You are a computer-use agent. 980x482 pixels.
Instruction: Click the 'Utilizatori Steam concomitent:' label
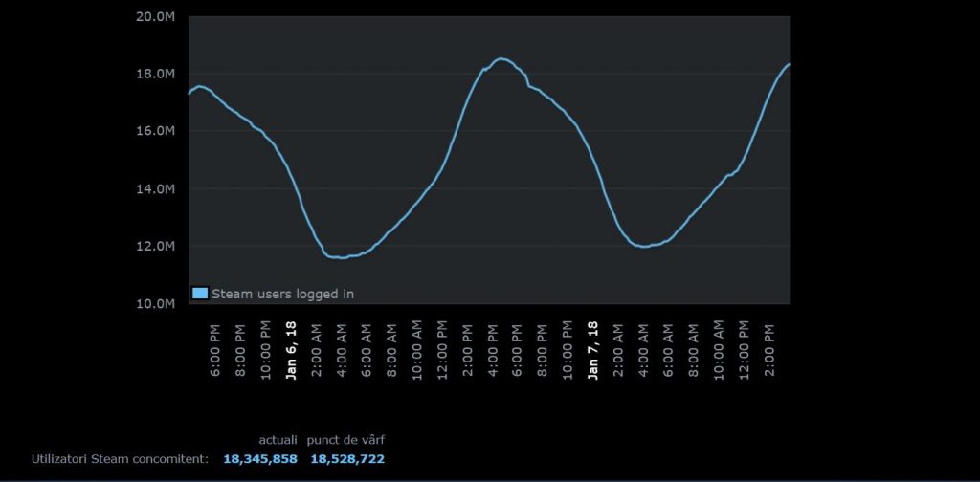120,459
